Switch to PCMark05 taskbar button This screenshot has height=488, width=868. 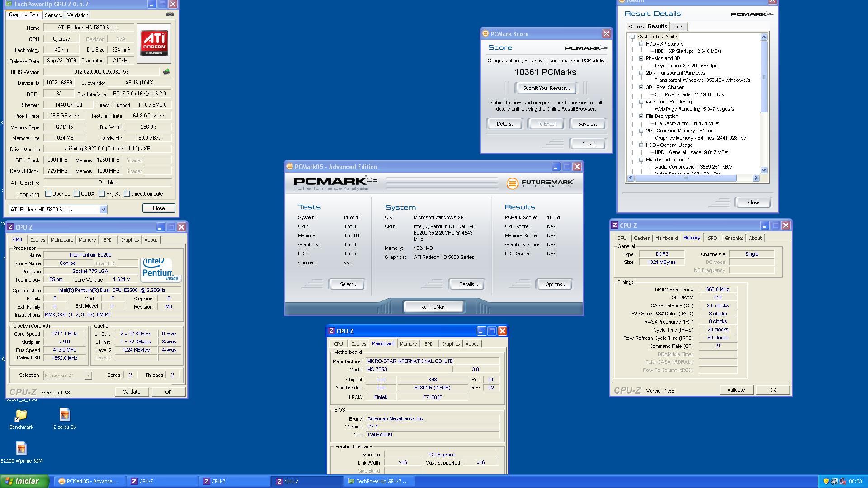click(x=89, y=482)
